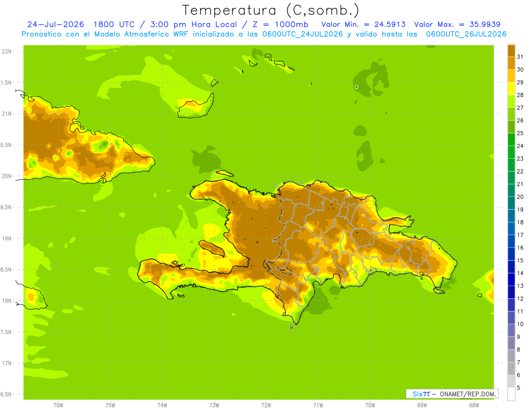The height and width of the screenshot is (411, 532).
Task: Click the '69W' longitude axis label
Action: [x=422, y=405]
